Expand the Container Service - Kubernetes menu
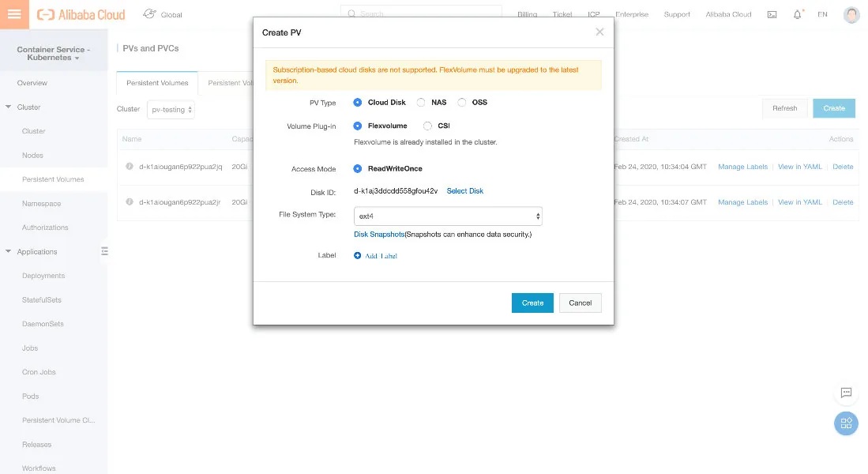This screenshot has width=868, height=474. (x=53, y=53)
